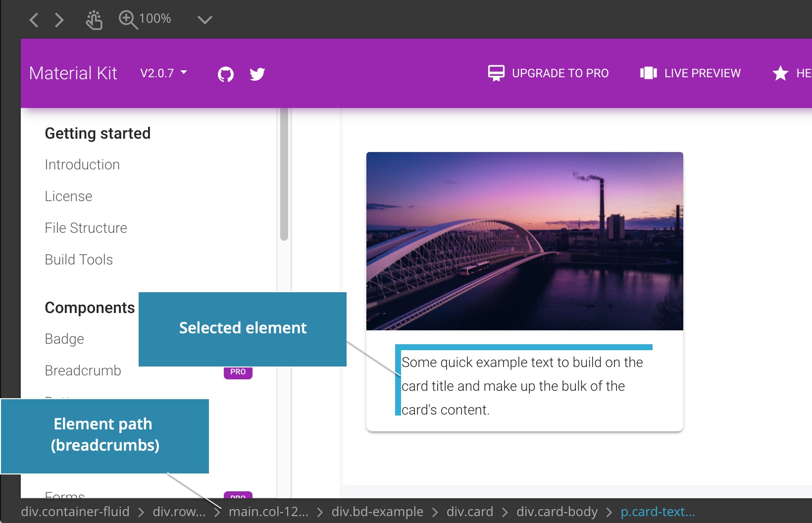Select div.card-body in the element path
Viewport: 812px width, 523px height.
point(557,512)
